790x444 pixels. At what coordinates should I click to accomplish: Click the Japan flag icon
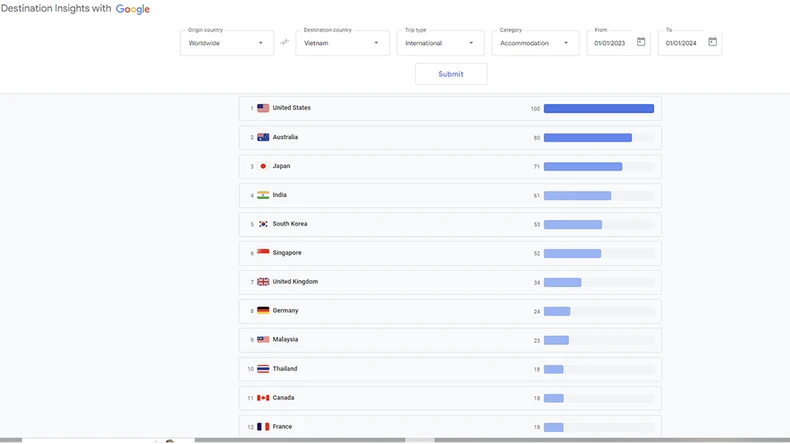tap(263, 166)
